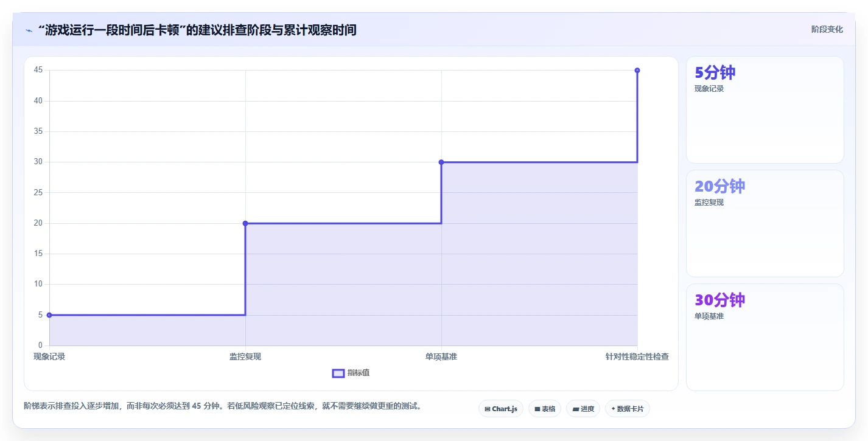Screen dimensions: 868x441
Task: Click the lightning icon beside the title
Action: coord(29,30)
